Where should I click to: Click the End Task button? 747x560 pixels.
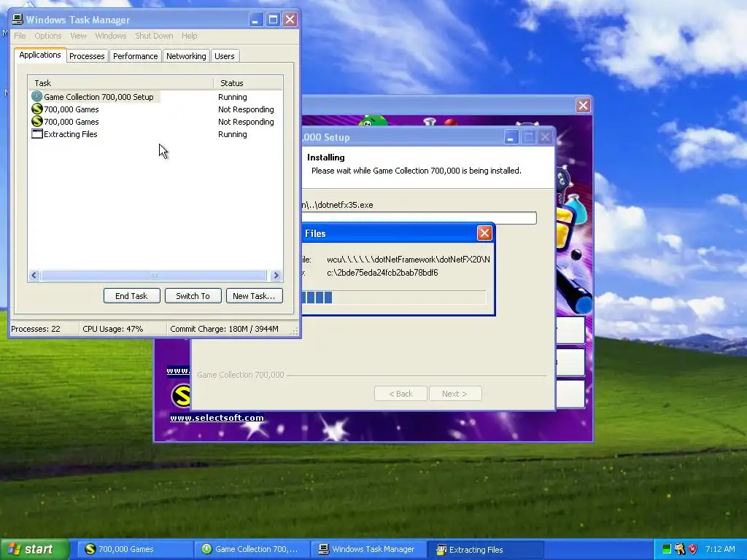pos(131,296)
